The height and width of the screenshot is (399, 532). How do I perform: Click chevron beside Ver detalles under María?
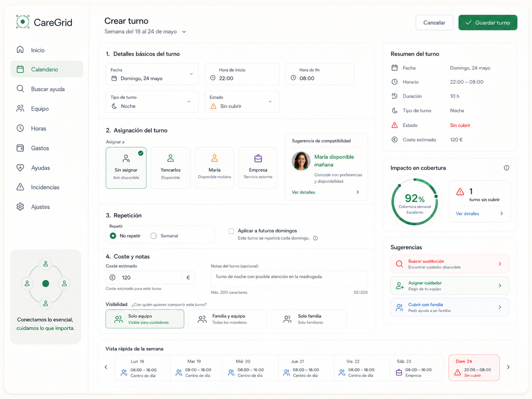[358, 192]
